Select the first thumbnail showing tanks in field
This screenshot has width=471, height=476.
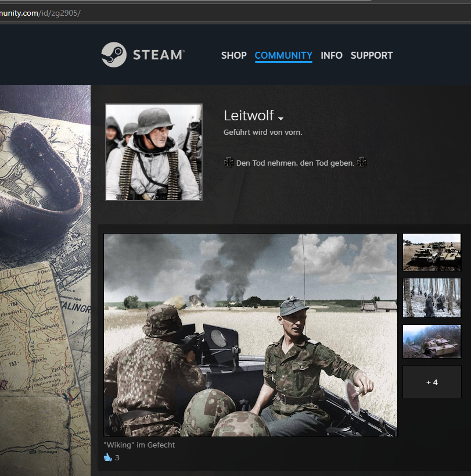click(x=432, y=252)
